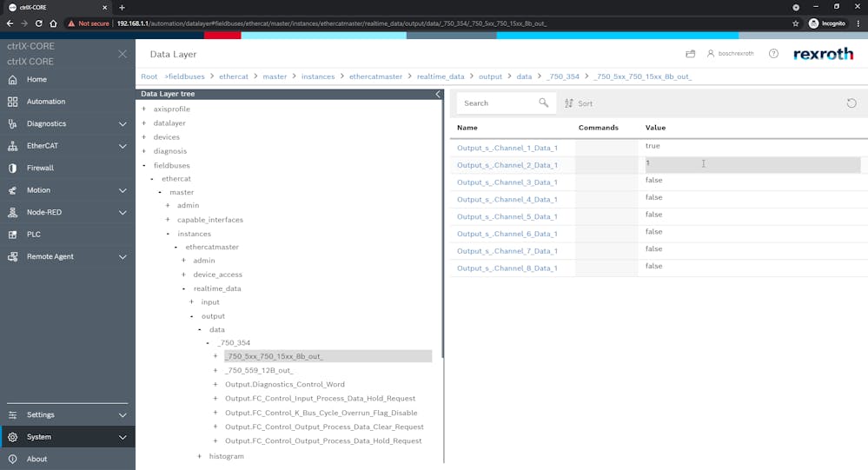The height and width of the screenshot is (470, 868).
Task: Open the Automation sidebar item
Action: (x=46, y=102)
